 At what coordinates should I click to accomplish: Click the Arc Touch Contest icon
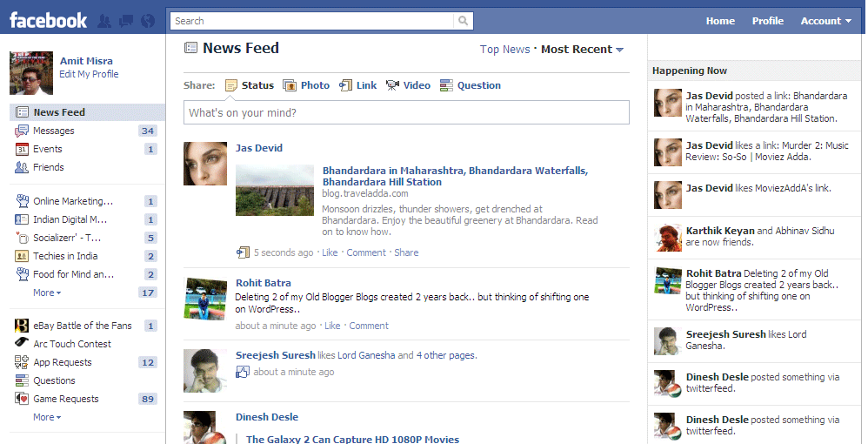22,342
